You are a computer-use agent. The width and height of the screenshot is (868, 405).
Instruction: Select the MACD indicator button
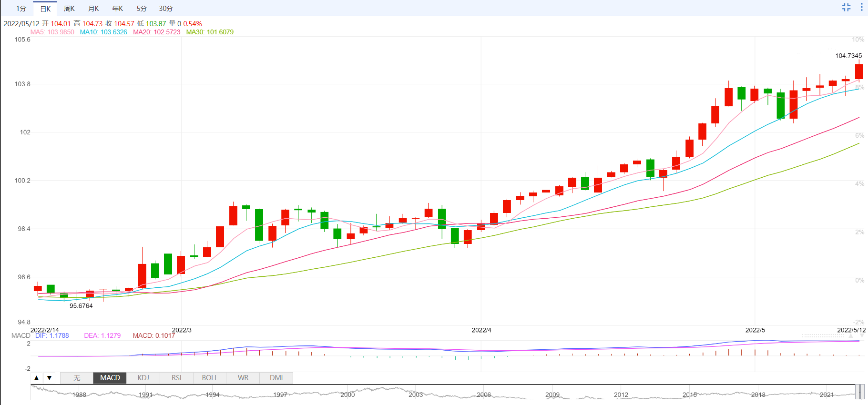point(110,378)
